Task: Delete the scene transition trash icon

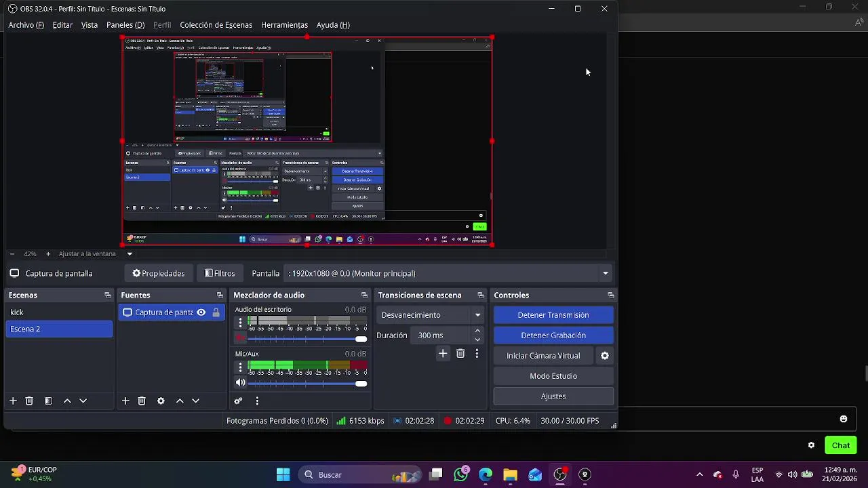Action: [460, 353]
